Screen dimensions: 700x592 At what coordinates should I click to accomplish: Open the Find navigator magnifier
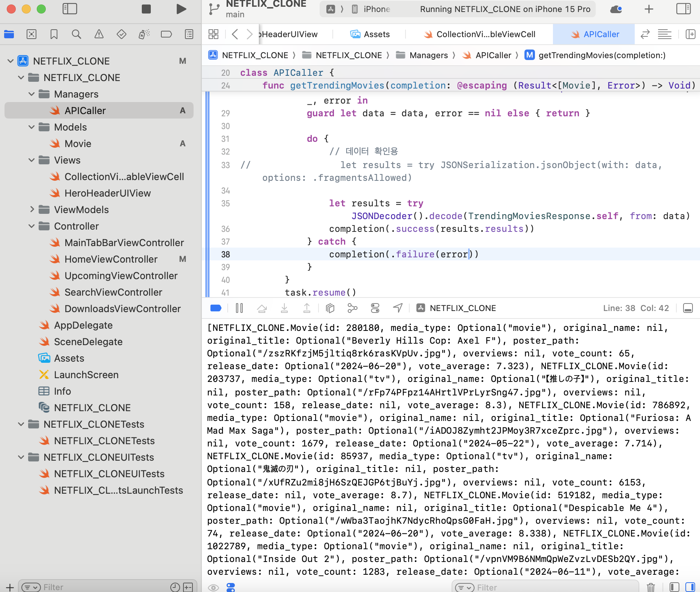(77, 35)
